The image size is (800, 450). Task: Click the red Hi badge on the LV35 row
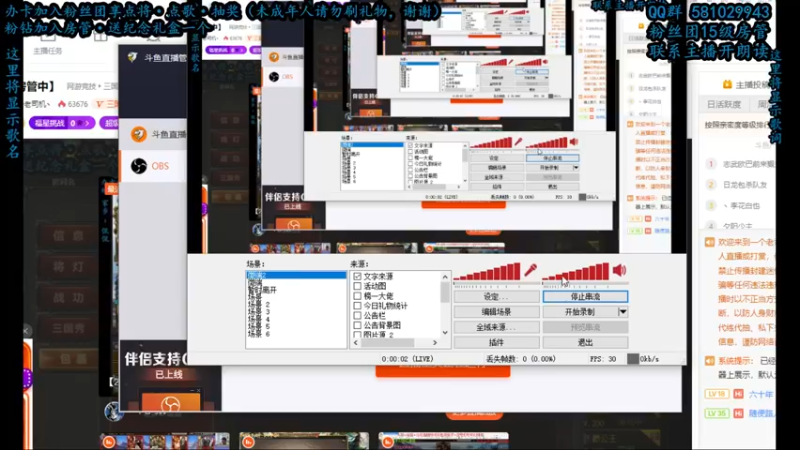(x=738, y=413)
